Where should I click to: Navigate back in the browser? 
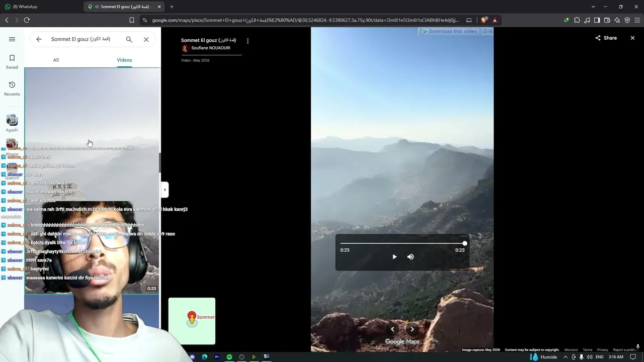pyautogui.click(x=7, y=20)
